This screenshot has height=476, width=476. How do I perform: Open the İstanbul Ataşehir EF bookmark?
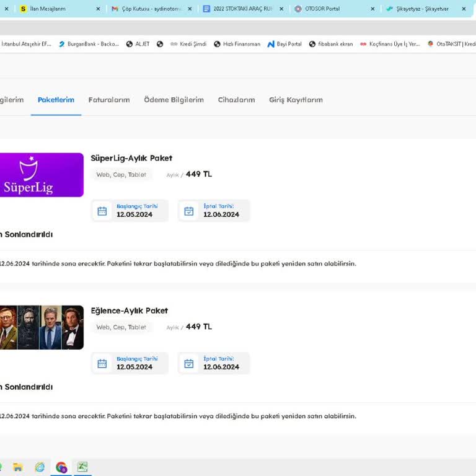[26, 44]
